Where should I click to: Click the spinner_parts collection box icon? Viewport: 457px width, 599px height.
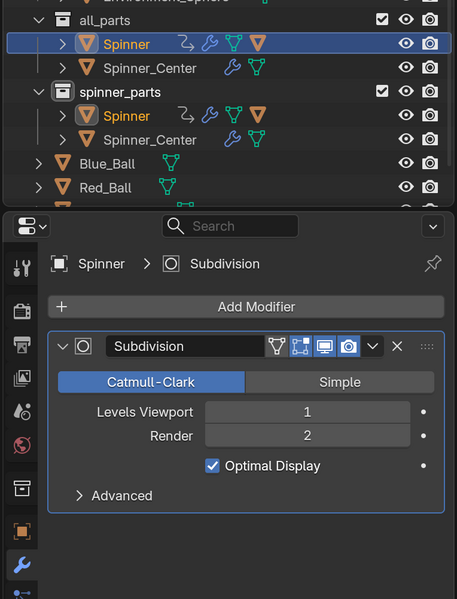coord(63,91)
